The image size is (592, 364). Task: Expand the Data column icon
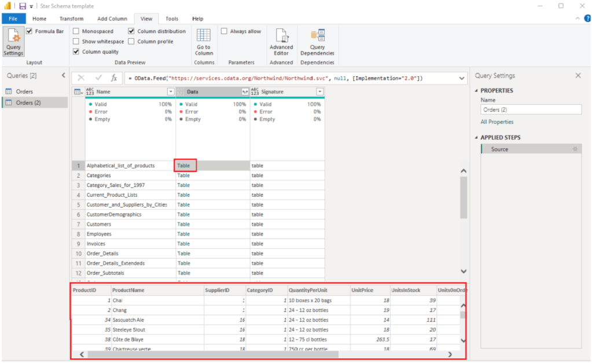[245, 92]
